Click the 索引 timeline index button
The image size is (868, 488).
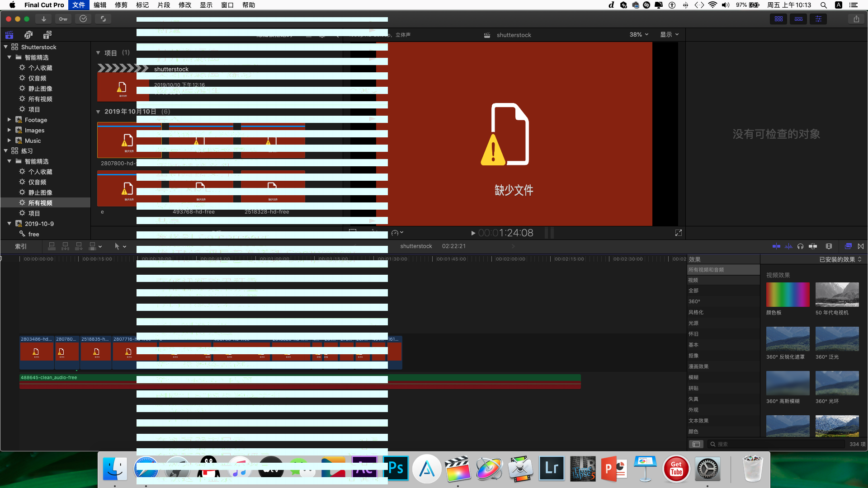click(x=21, y=246)
